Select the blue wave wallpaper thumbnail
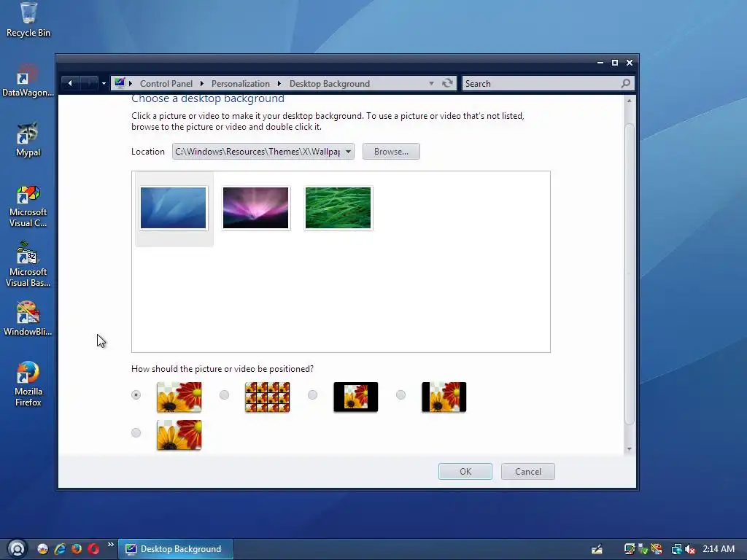This screenshot has width=747, height=560. [x=174, y=208]
